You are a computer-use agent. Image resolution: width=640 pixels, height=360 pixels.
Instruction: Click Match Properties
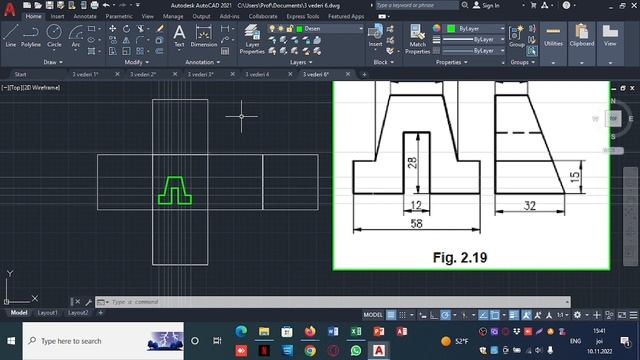417,39
